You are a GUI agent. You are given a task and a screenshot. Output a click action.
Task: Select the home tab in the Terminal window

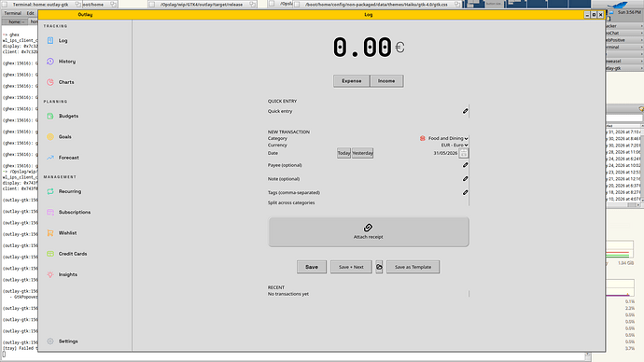pyautogui.click(x=16, y=21)
